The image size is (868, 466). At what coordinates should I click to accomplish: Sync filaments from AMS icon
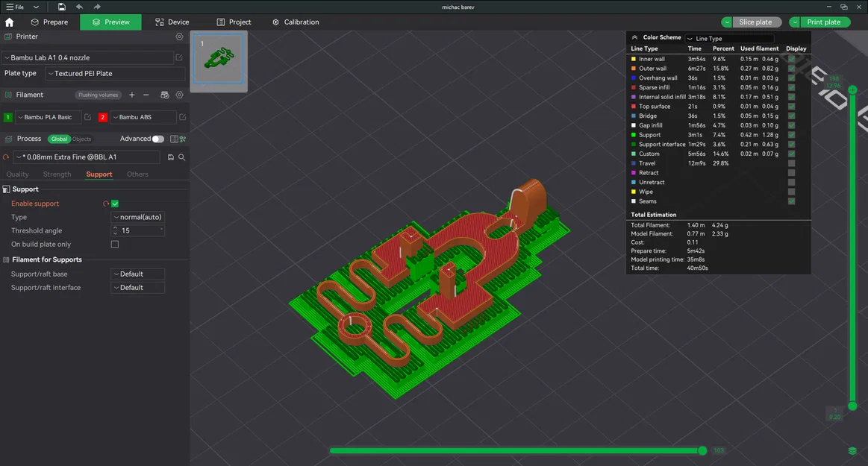point(164,95)
